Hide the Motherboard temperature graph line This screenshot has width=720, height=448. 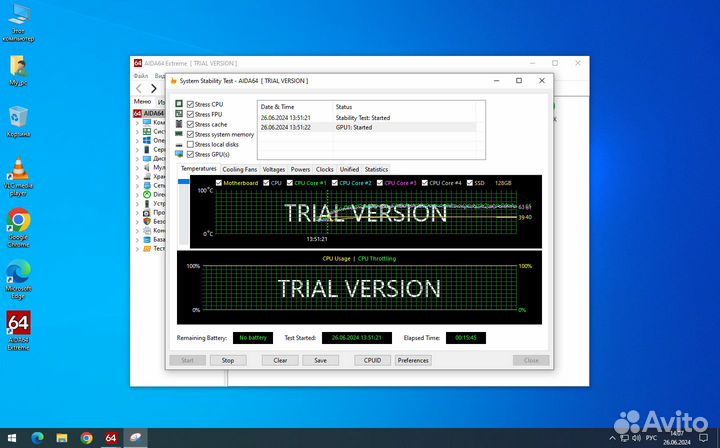point(219,183)
